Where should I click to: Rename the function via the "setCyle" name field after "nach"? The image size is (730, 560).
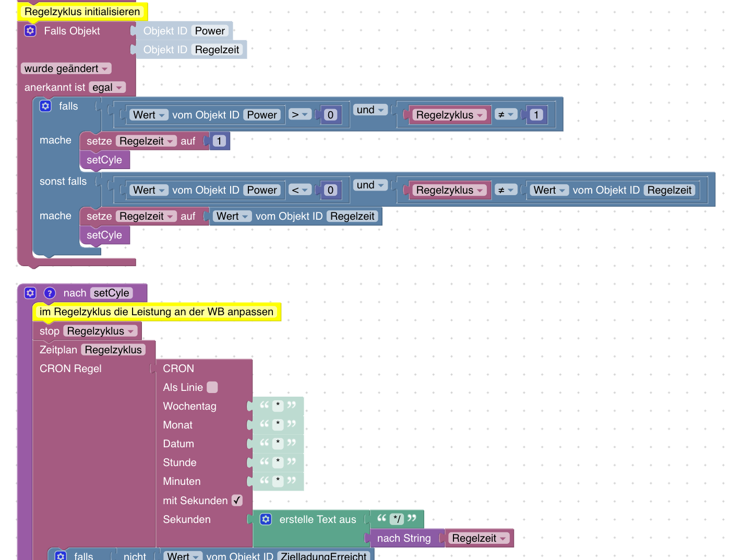(112, 293)
